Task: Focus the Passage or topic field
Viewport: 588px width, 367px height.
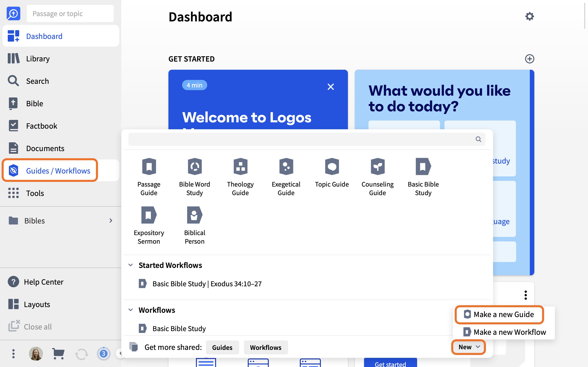Action: 70,13
